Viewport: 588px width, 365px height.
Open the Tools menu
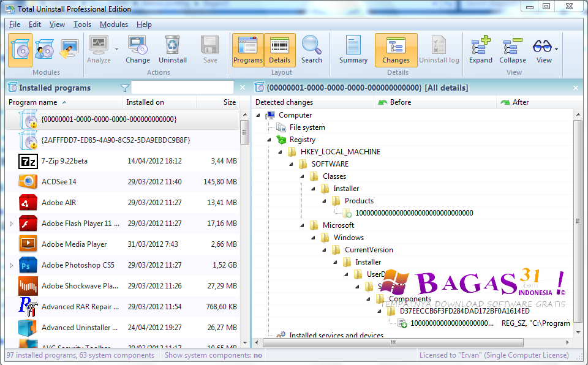82,24
